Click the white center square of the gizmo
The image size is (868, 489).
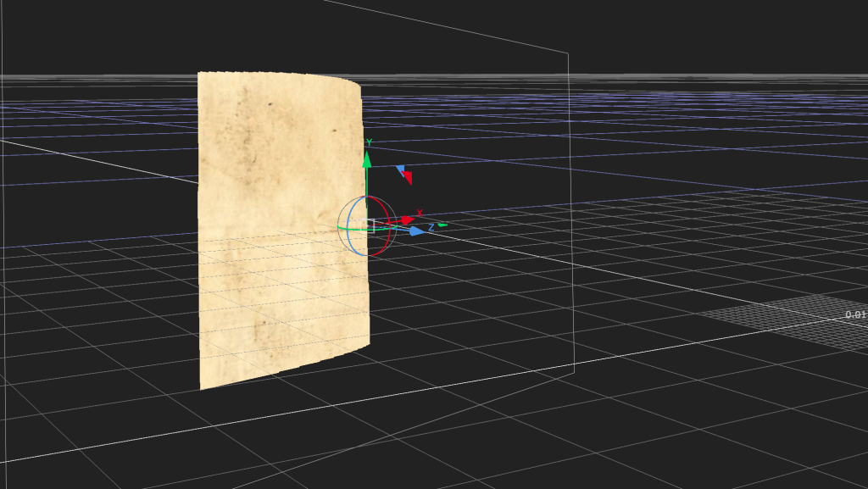[367, 225]
